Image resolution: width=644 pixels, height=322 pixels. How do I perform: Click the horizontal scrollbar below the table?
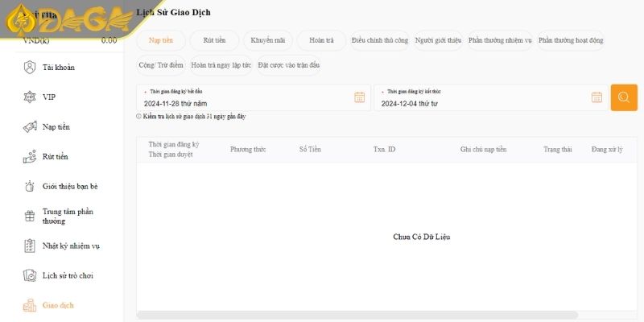coord(357,315)
